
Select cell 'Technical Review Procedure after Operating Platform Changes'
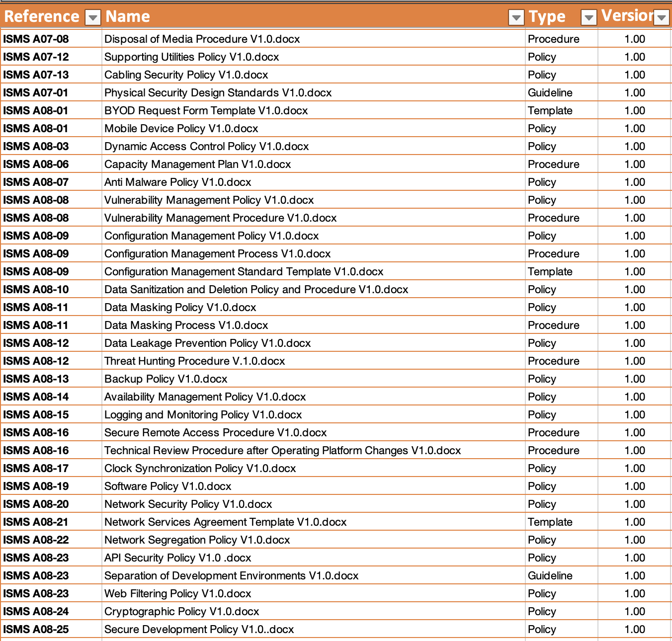click(314, 450)
